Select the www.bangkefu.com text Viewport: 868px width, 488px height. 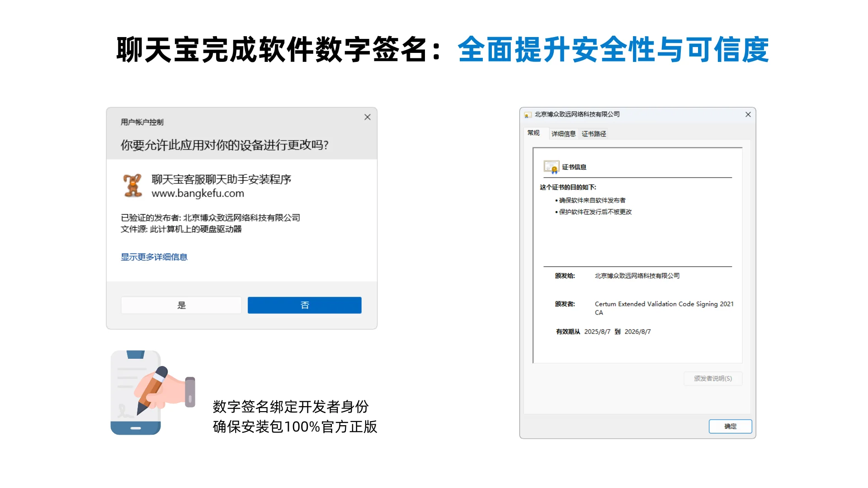coord(198,193)
